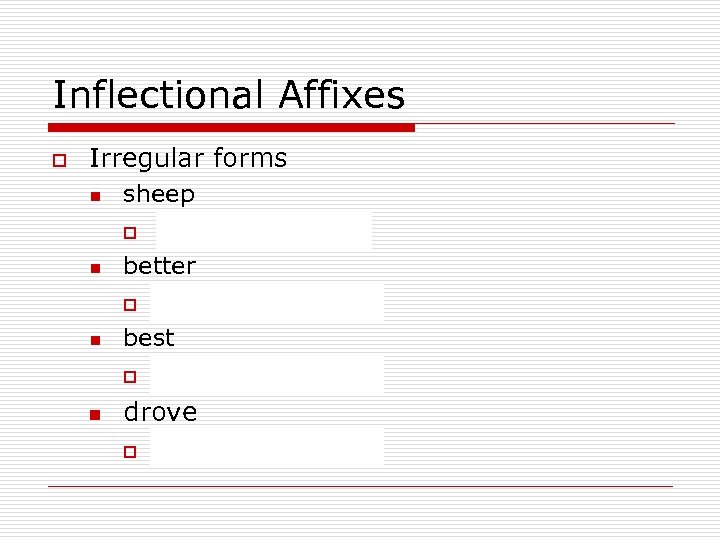The height and width of the screenshot is (540, 720).
Task: Click the word drove
Action: 160,412
